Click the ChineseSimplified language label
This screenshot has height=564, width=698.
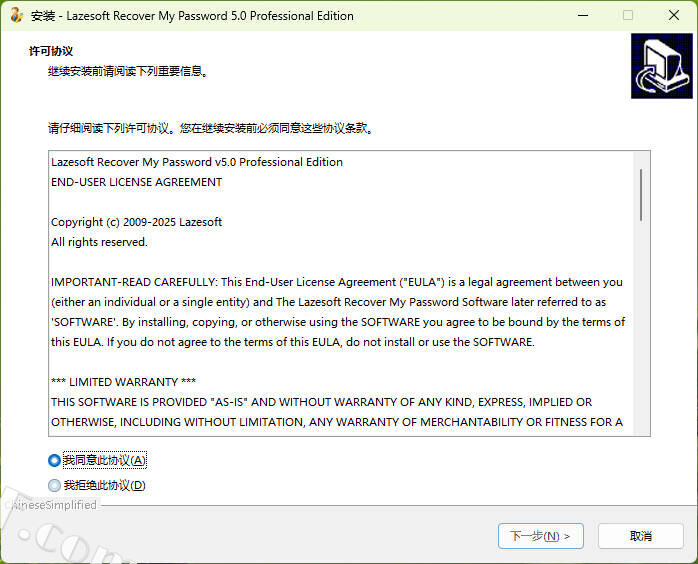tap(51, 505)
